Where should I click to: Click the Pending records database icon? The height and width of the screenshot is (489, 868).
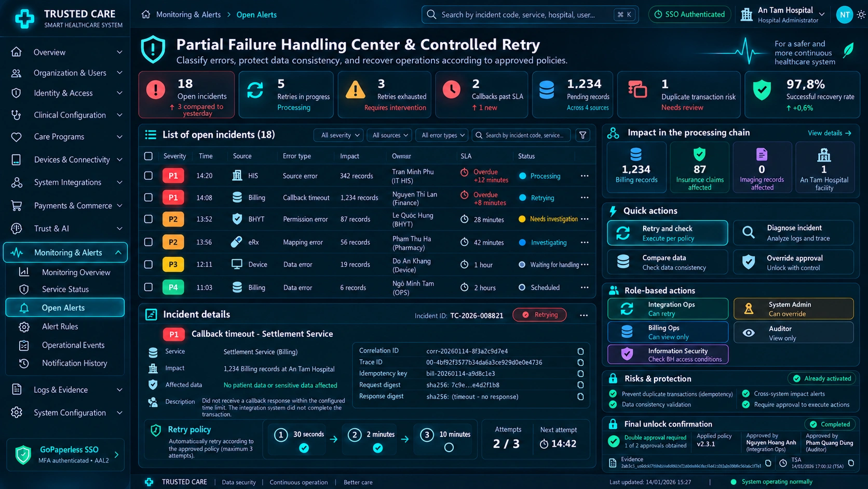pyautogui.click(x=547, y=90)
